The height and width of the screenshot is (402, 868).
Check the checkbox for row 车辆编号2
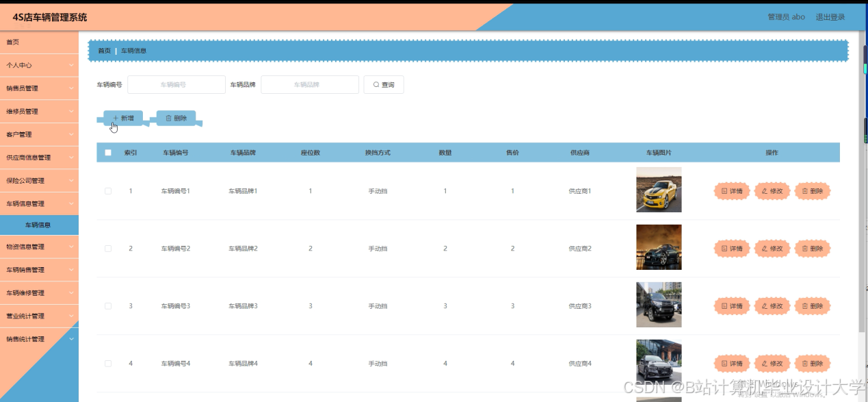[108, 249]
